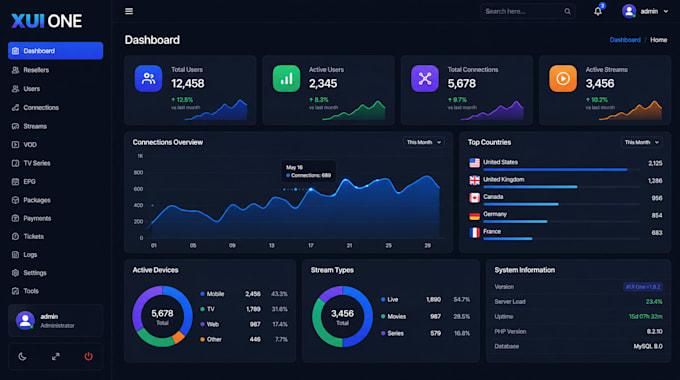Click the Total Users blue icon
The image size is (680, 380).
pos(148,79)
